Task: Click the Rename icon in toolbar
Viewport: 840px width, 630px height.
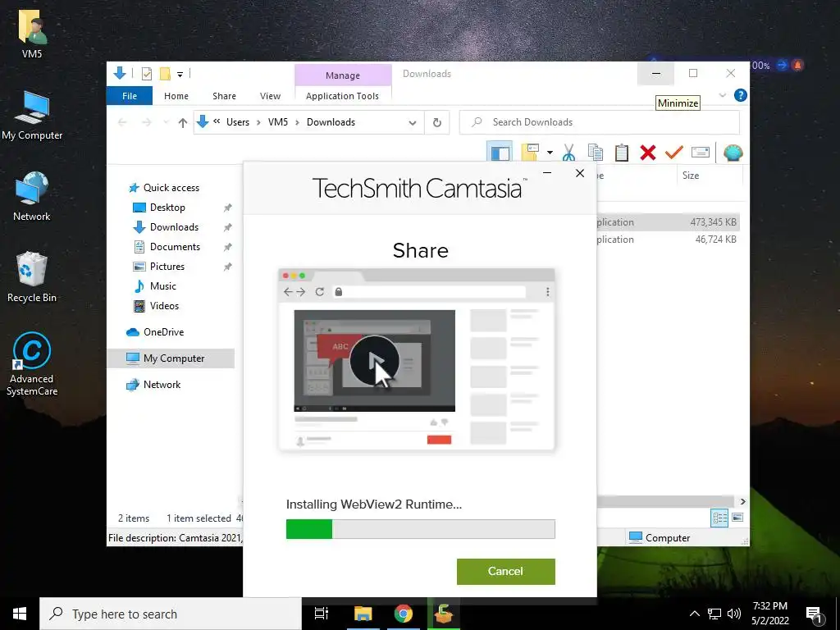Action: (x=701, y=153)
